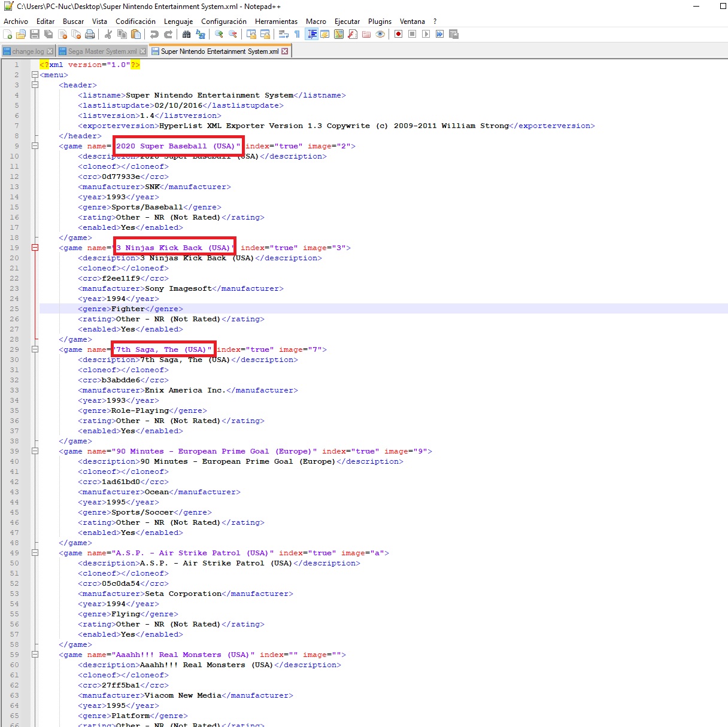Click the Cut scissors icon
728x727 pixels.
(108, 34)
